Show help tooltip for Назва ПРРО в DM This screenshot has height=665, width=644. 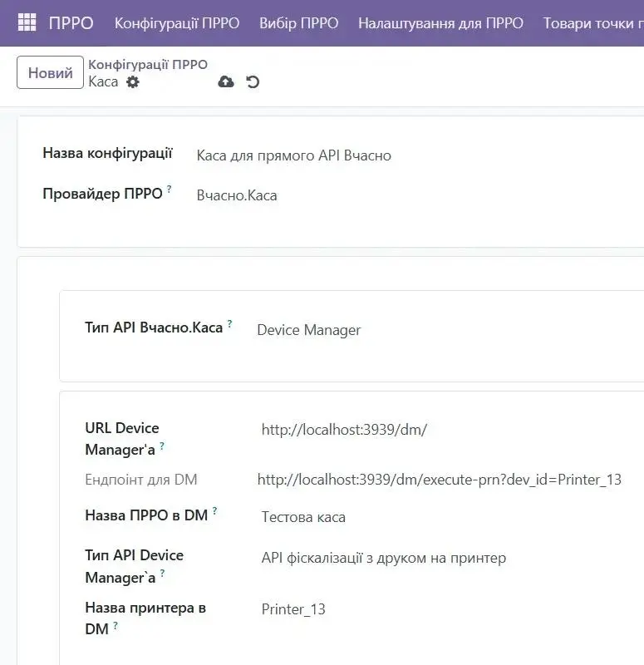click(214, 510)
